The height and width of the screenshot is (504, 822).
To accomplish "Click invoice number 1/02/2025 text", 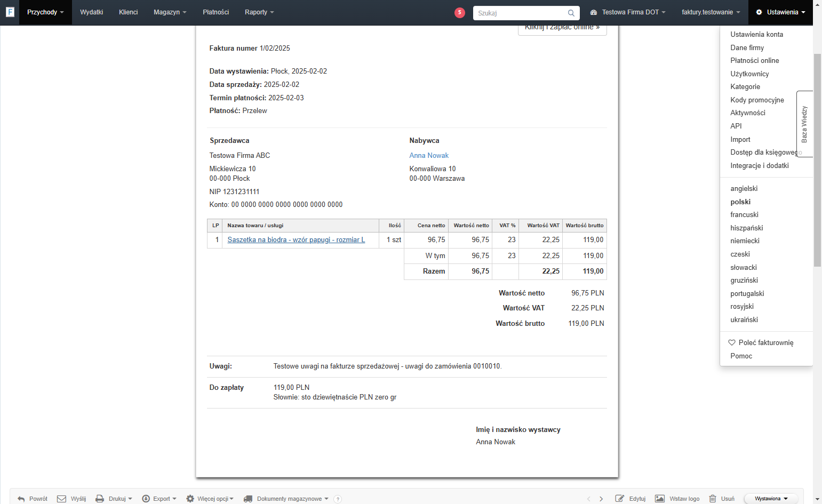I will point(275,49).
